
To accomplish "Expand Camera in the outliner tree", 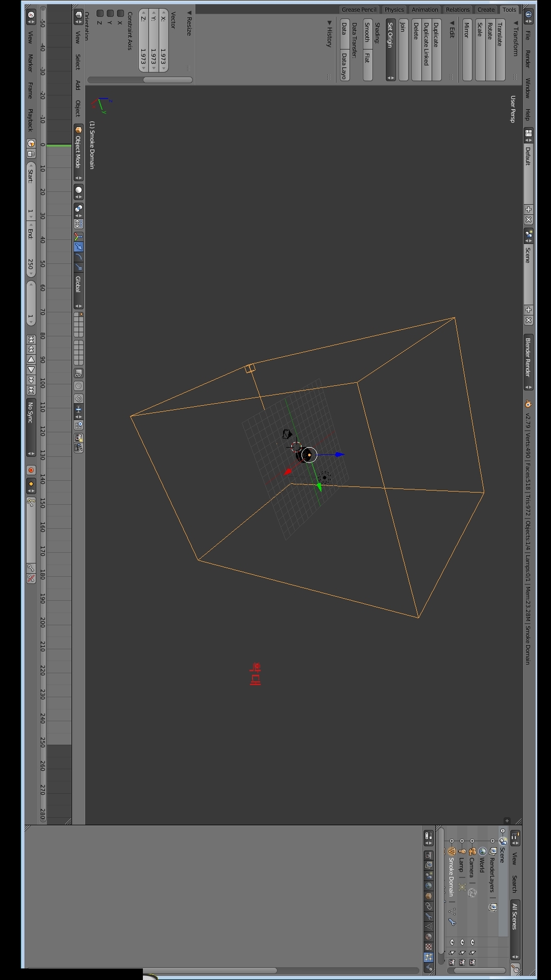I will [x=472, y=841].
